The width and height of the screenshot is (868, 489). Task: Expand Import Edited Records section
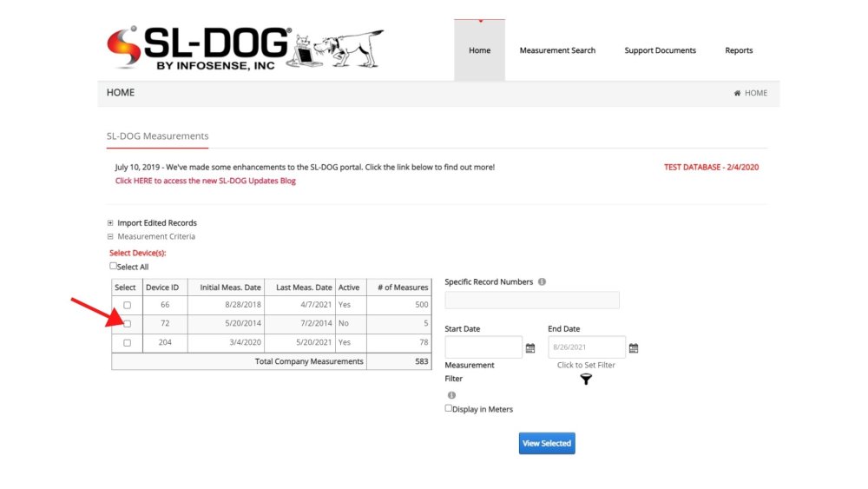tap(110, 223)
